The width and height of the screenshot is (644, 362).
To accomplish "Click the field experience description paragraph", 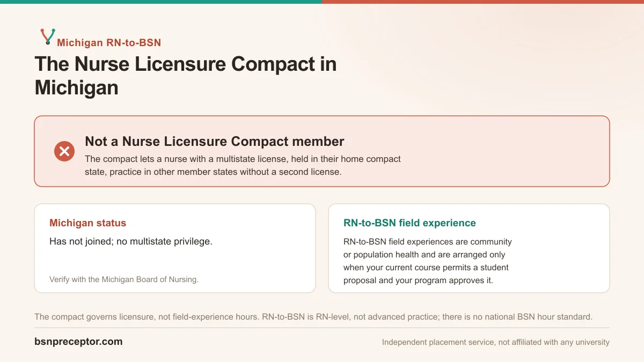I will click(x=428, y=261).
